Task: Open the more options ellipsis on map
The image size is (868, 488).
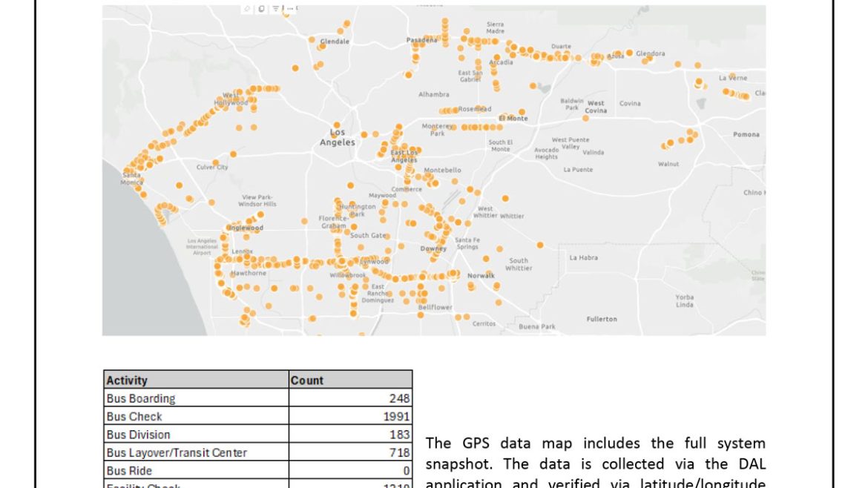Action: [x=289, y=8]
